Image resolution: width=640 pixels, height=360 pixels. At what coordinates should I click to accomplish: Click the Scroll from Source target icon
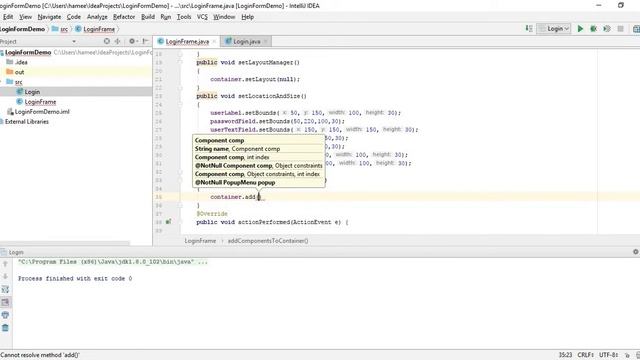pos(107,41)
